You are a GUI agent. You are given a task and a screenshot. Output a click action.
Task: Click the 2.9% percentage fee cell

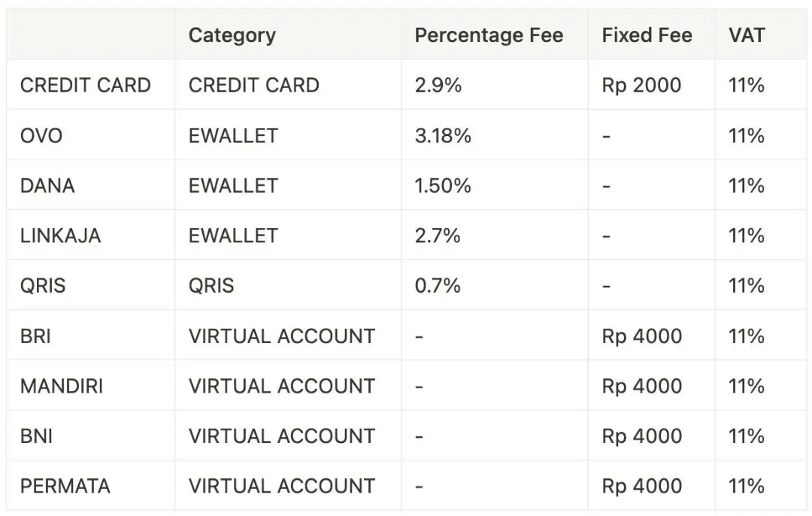tap(438, 85)
